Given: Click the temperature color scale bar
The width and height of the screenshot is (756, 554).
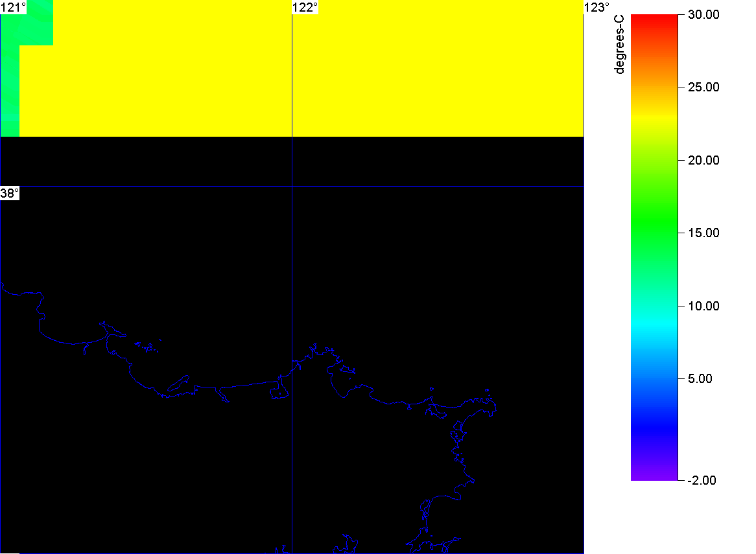Looking at the screenshot, I should (x=654, y=248).
